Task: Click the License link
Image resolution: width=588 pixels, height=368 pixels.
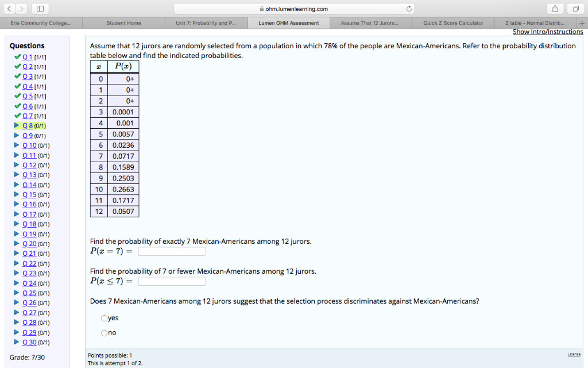Action: point(575,355)
